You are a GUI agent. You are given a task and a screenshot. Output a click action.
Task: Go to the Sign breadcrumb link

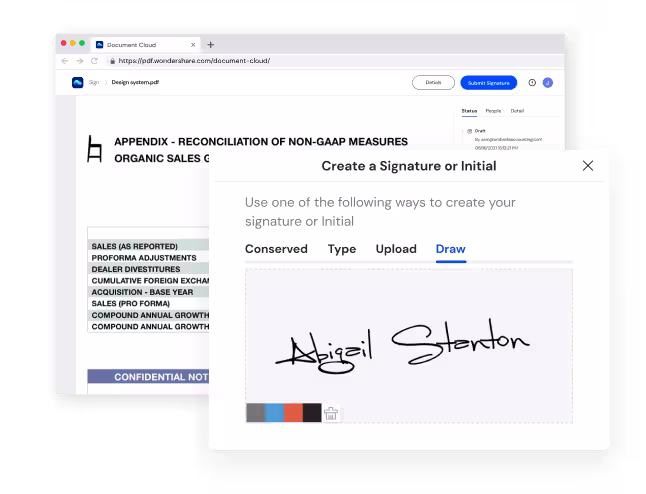coord(94,82)
